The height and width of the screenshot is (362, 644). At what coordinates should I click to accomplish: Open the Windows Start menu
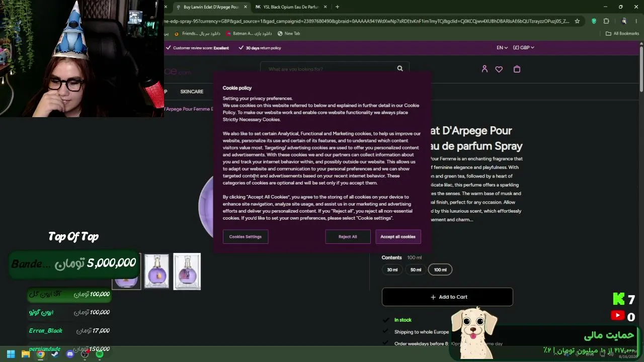click(11, 354)
